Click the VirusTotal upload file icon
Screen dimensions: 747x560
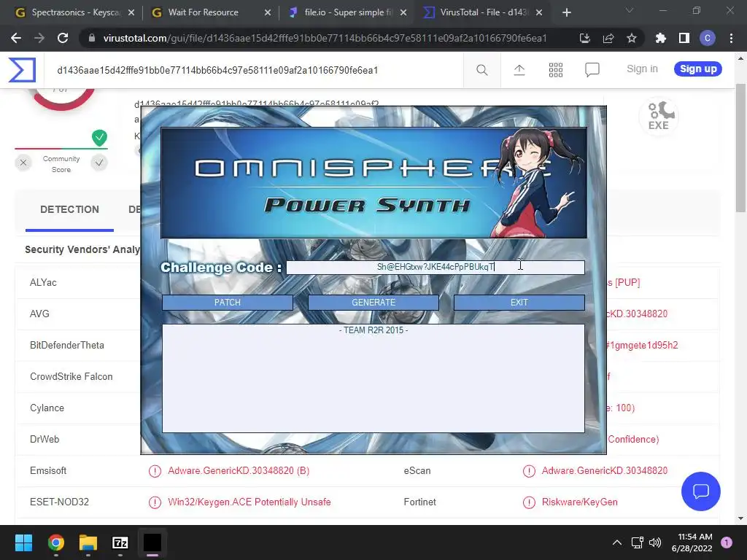click(x=519, y=70)
